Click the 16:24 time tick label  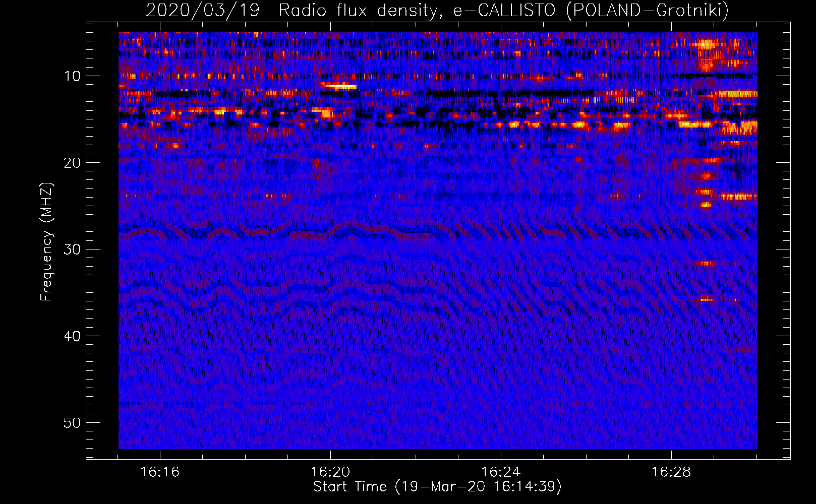coord(501,472)
